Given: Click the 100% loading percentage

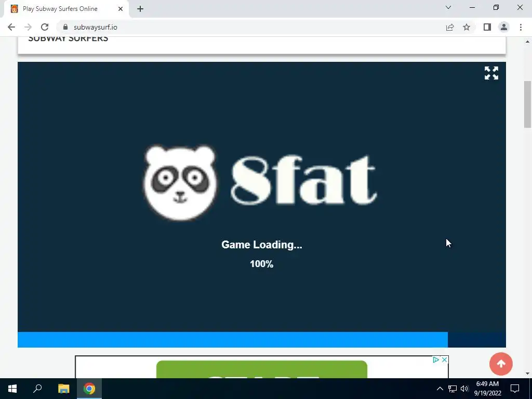Looking at the screenshot, I should click(262, 264).
